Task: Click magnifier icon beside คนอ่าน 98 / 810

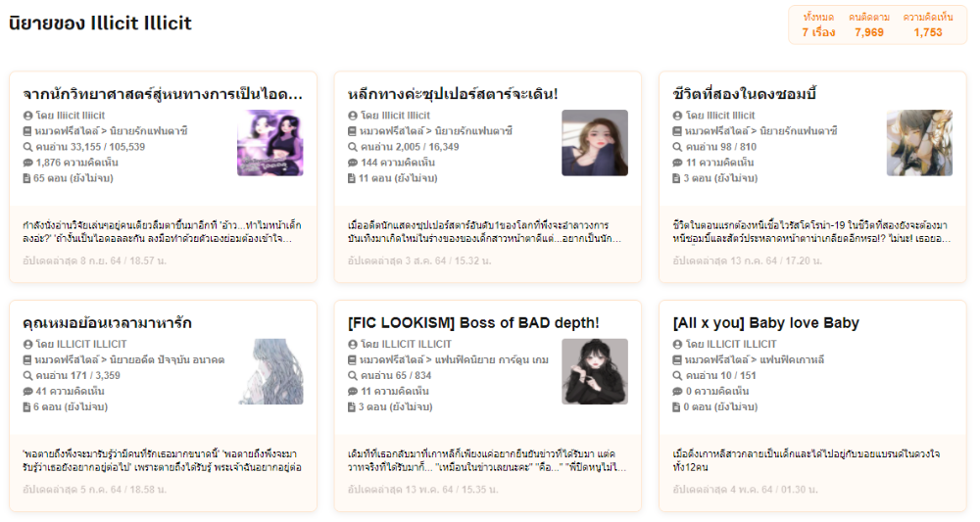Action: click(x=677, y=147)
